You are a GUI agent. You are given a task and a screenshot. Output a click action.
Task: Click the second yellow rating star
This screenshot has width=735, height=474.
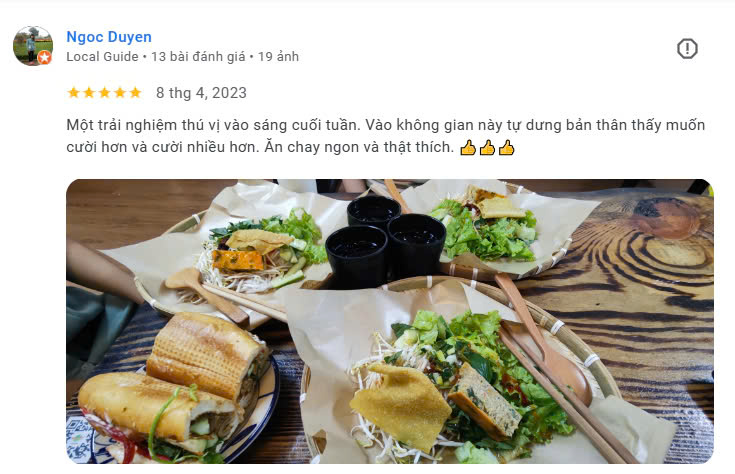(x=89, y=92)
